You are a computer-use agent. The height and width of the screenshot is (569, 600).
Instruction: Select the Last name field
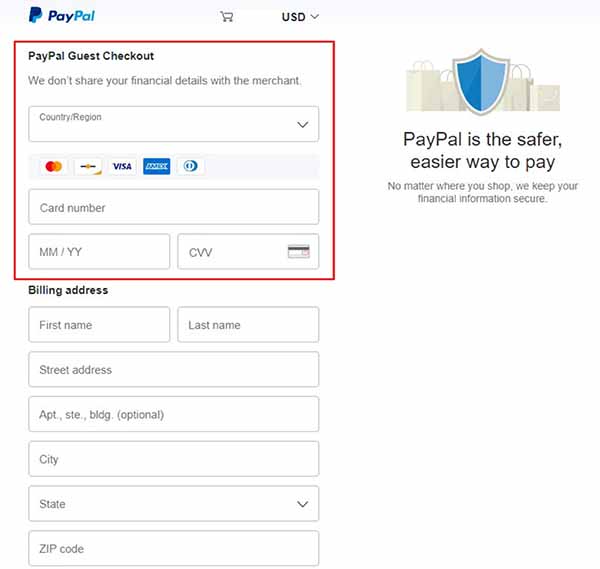pyautogui.click(x=248, y=324)
